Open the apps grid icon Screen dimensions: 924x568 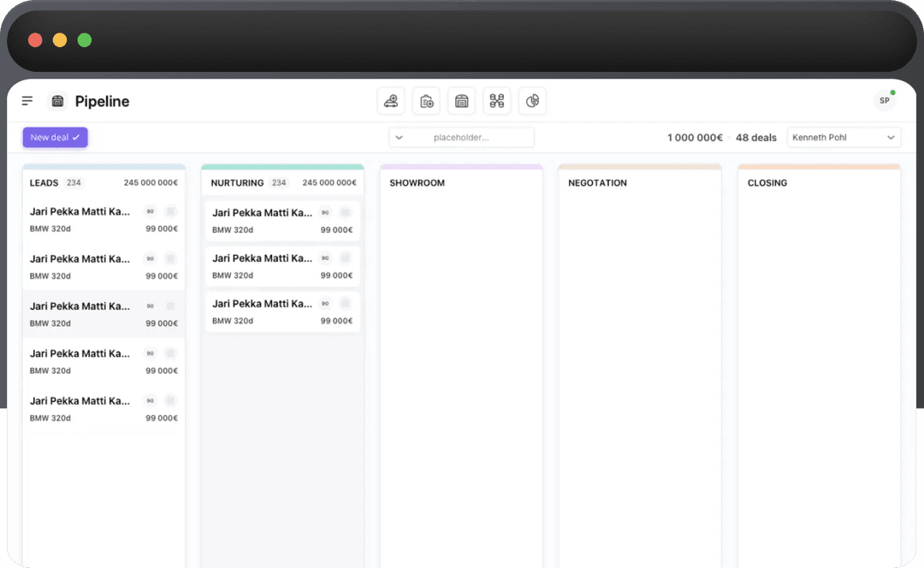[496, 100]
